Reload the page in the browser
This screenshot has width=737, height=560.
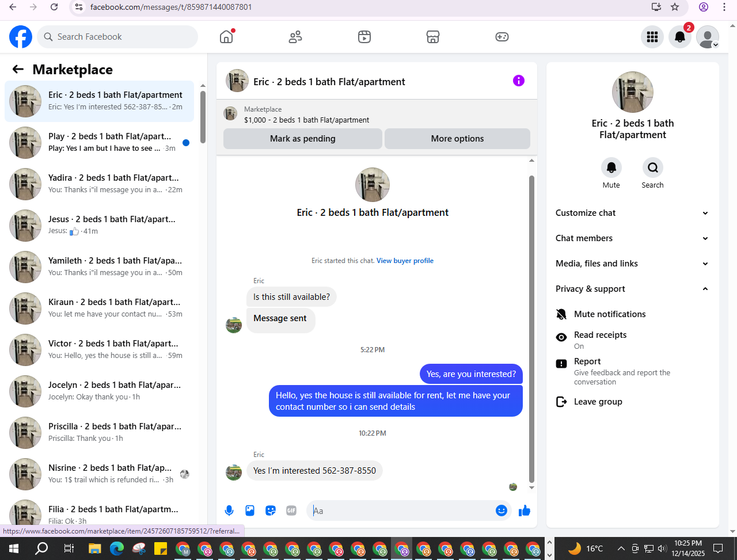(54, 7)
